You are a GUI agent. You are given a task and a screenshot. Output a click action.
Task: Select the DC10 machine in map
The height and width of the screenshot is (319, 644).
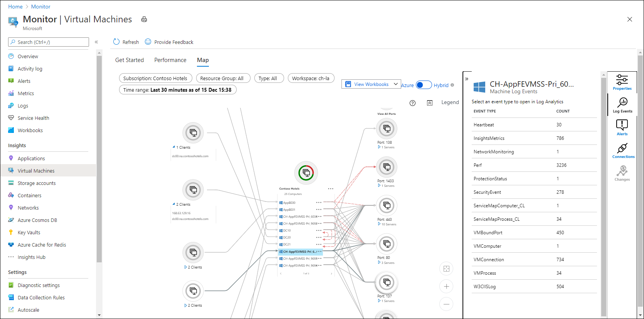point(287,230)
